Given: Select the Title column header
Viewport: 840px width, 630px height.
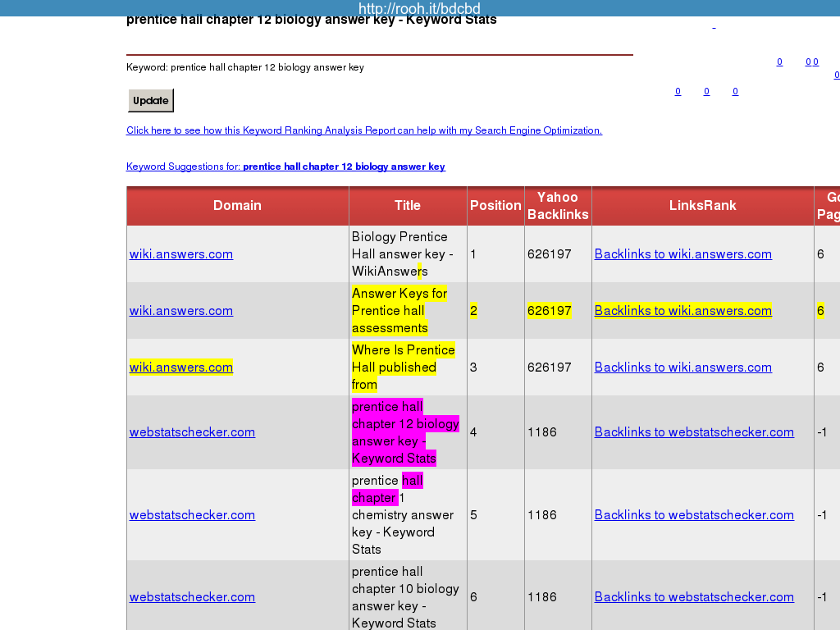Looking at the screenshot, I should coord(408,206).
